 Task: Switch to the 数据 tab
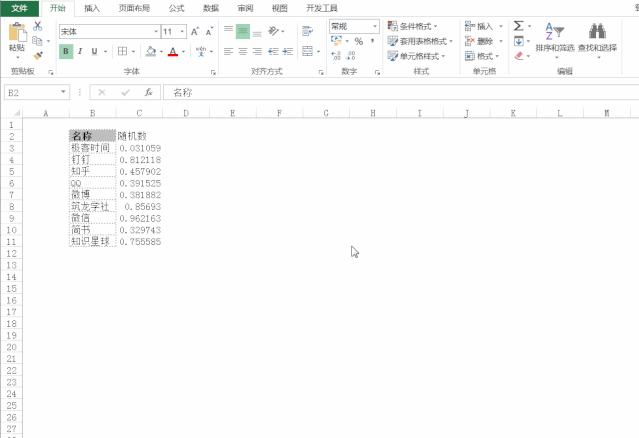point(211,8)
